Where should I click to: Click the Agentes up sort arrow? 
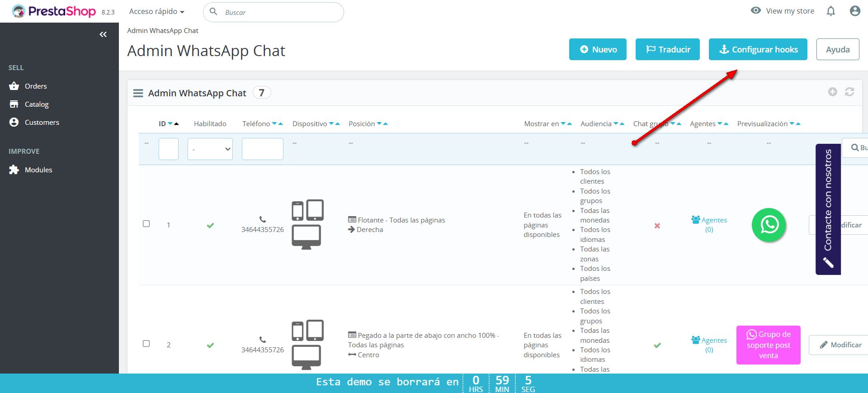tap(726, 124)
